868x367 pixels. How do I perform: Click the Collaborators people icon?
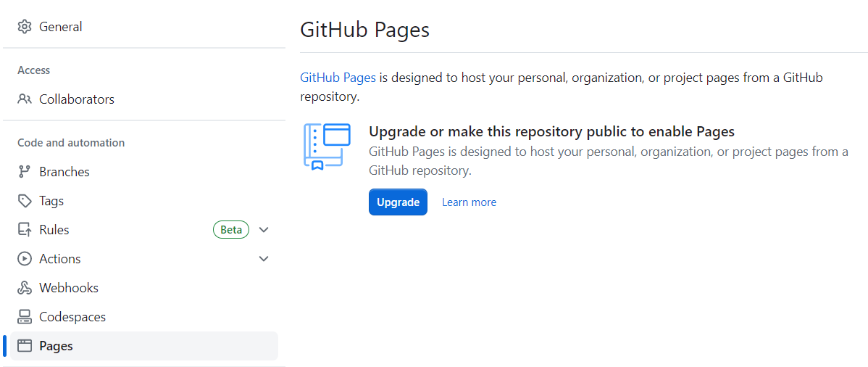[25, 99]
